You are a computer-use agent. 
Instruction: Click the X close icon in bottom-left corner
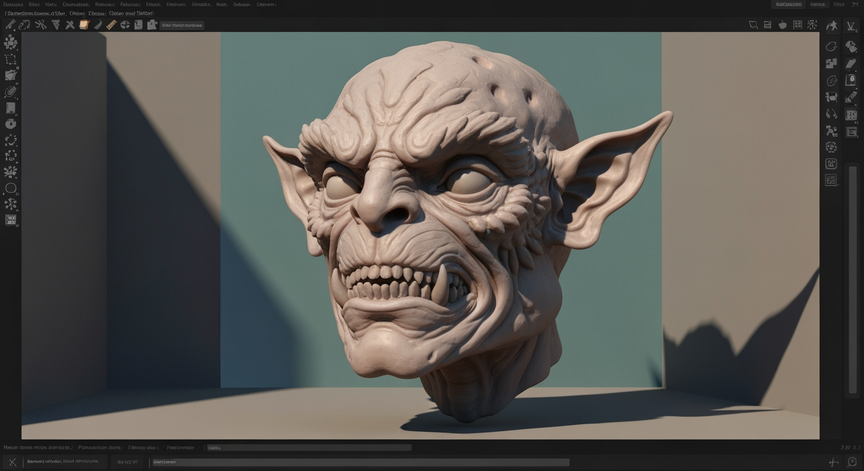pyautogui.click(x=12, y=462)
